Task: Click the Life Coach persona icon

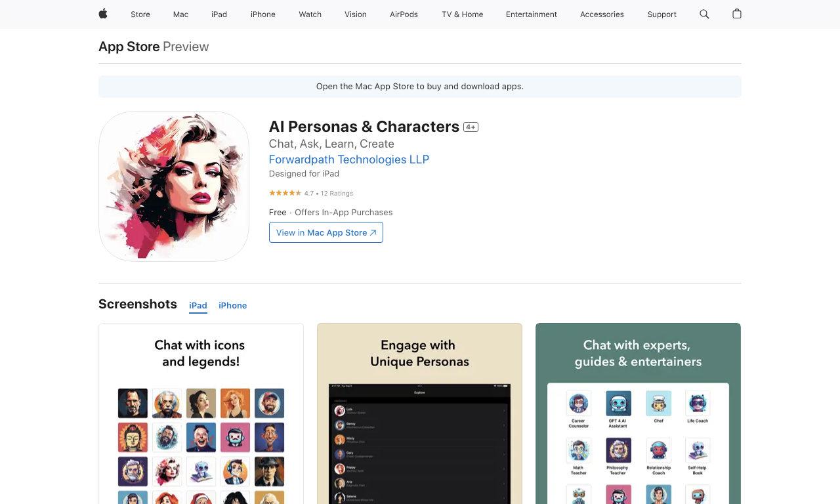Action: pyautogui.click(x=698, y=404)
